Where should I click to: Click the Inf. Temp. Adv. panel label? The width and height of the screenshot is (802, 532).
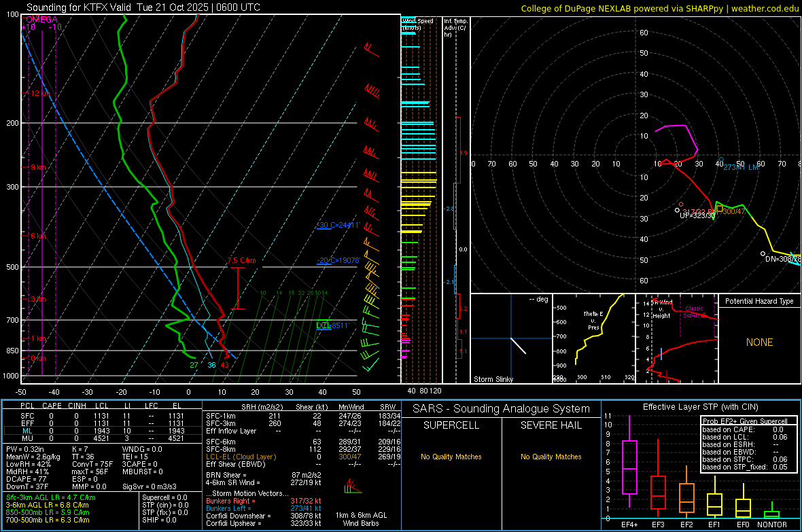[x=455, y=28]
